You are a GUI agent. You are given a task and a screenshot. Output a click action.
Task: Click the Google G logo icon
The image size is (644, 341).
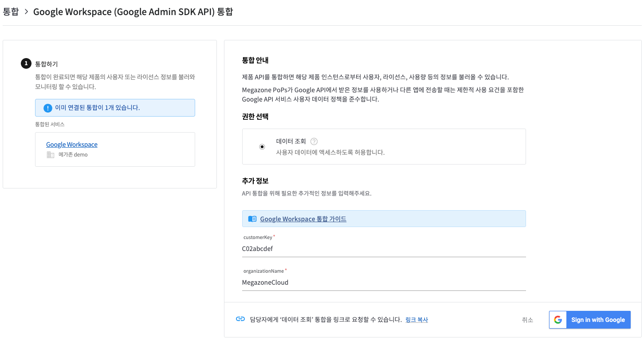coord(558,320)
